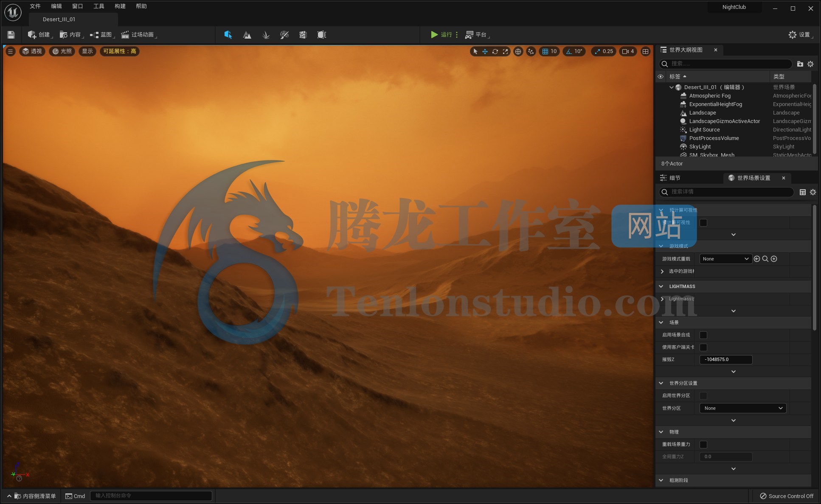Open the 工具 menu

99,6
